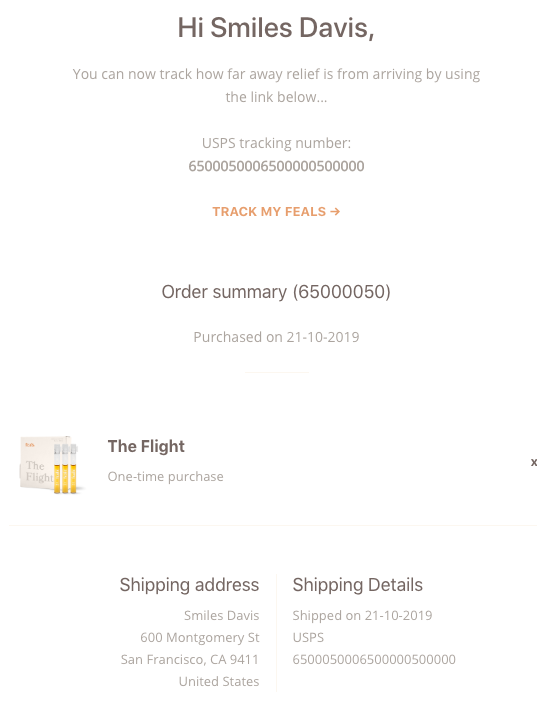Viewport: 537px width, 712px height.
Task: Click the 600 Montgomery St address line
Action: point(200,638)
